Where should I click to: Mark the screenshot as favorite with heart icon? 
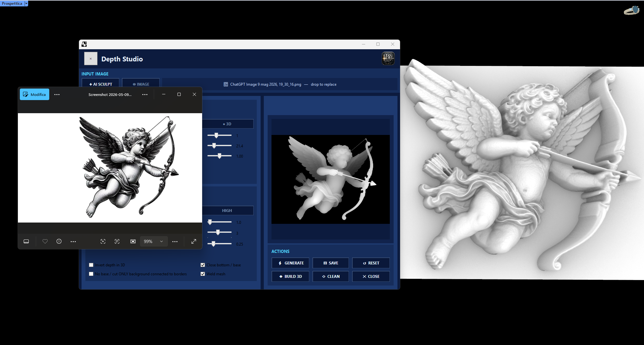pyautogui.click(x=45, y=241)
